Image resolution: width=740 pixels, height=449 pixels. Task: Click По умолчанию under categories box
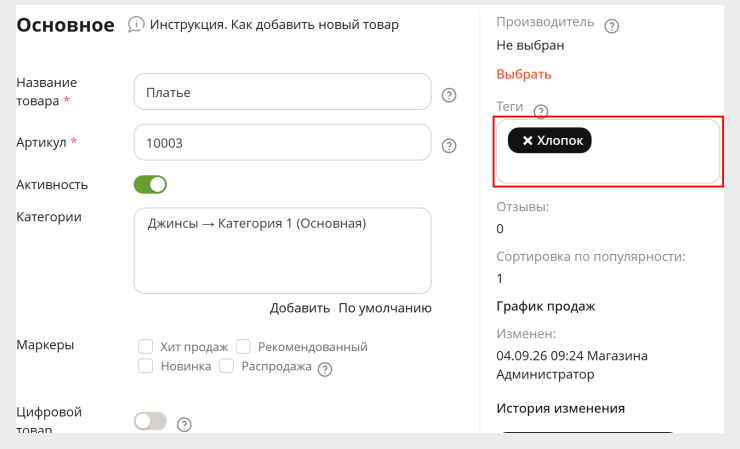tap(385, 308)
